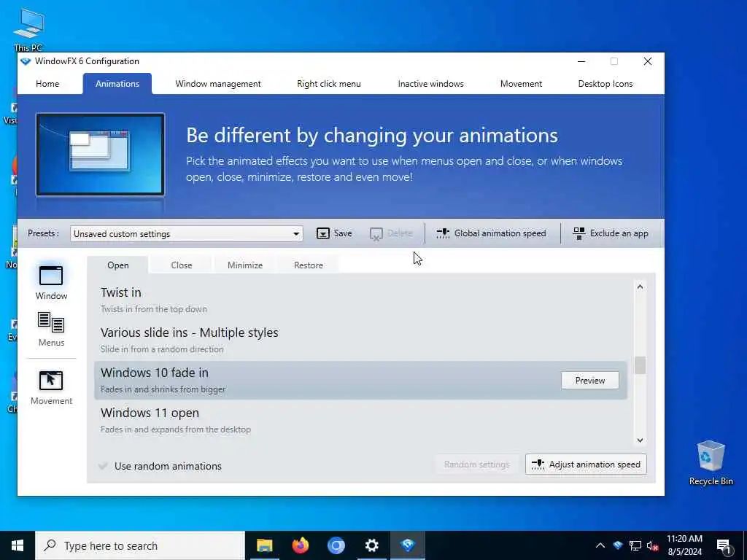The width and height of the screenshot is (747, 560).
Task: Preview the Windows 10 fade in animation
Action: (x=589, y=381)
